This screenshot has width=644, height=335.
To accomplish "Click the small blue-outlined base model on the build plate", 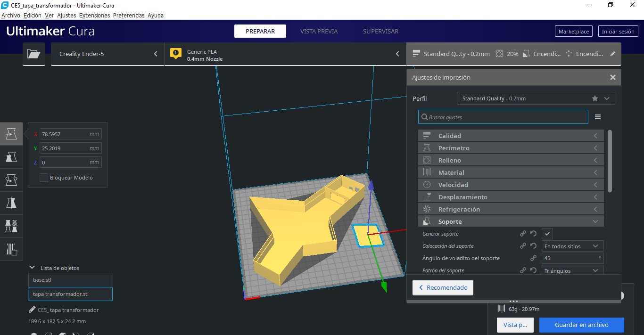I will pyautogui.click(x=368, y=235).
